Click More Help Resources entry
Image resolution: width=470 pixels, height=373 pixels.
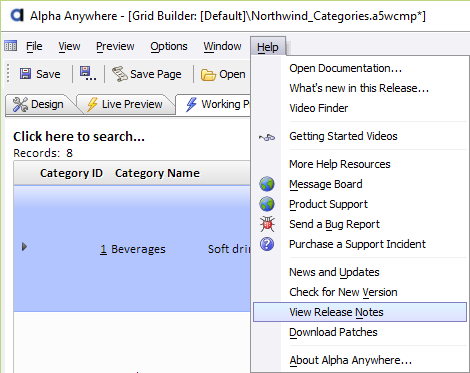(340, 164)
